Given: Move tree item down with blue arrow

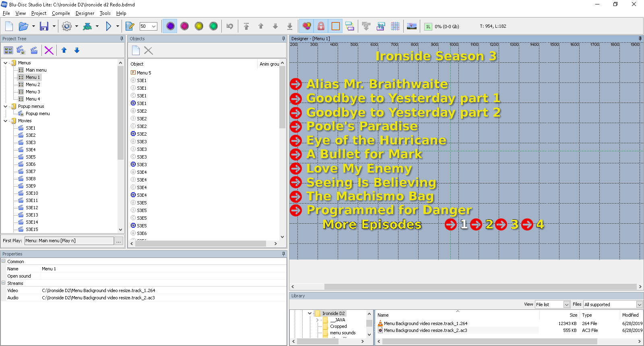Looking at the screenshot, I should click(77, 50).
